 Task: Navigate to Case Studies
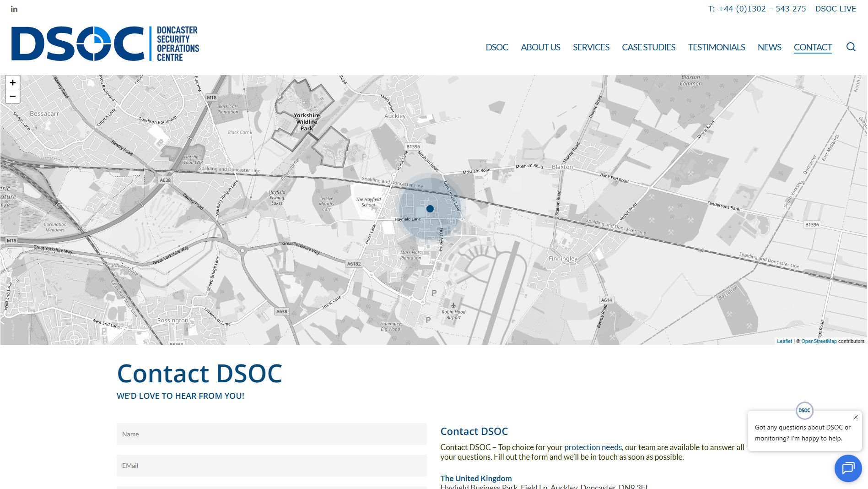pos(648,47)
